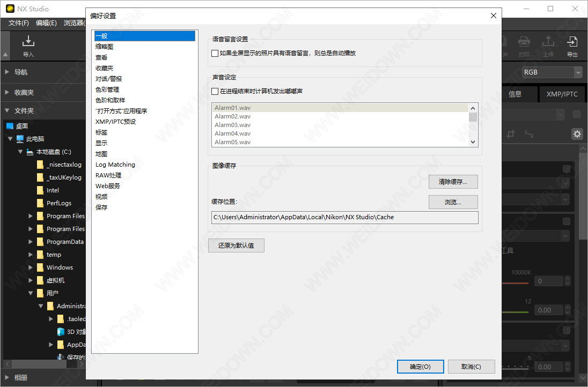Expand the Windows folder arrow
588x387 pixels.
click(x=31, y=267)
